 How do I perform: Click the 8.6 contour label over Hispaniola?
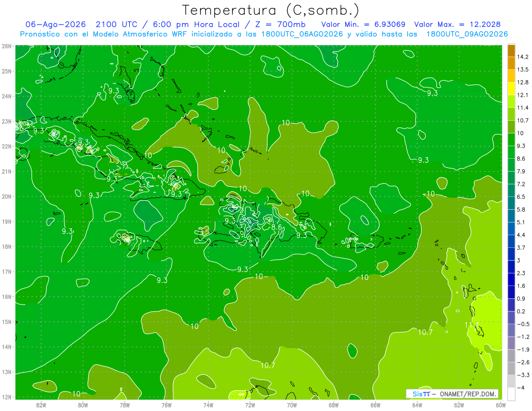pyautogui.click(x=277, y=227)
